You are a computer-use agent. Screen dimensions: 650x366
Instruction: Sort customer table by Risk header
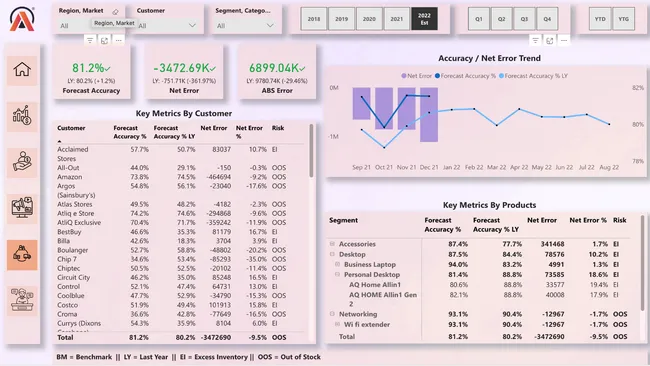coord(278,128)
